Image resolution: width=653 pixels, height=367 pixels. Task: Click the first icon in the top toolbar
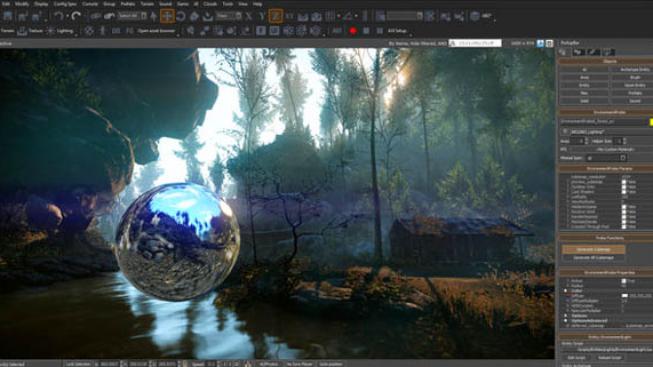pos(8,16)
